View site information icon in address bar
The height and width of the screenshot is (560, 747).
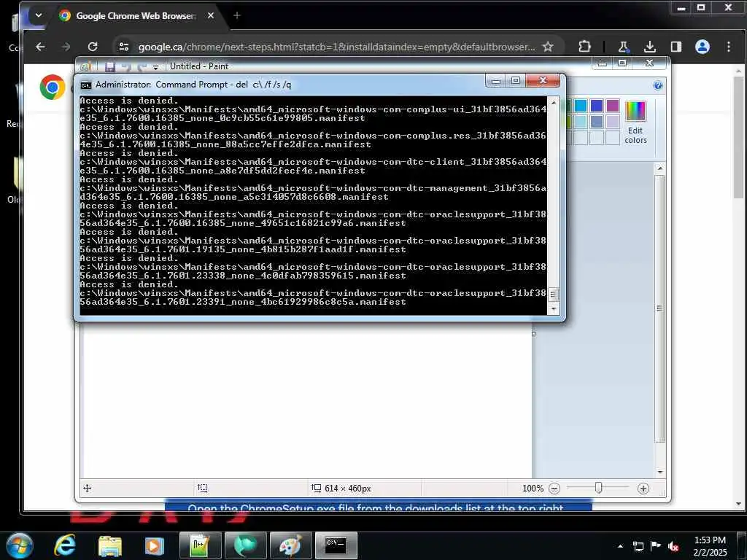[x=124, y=47]
